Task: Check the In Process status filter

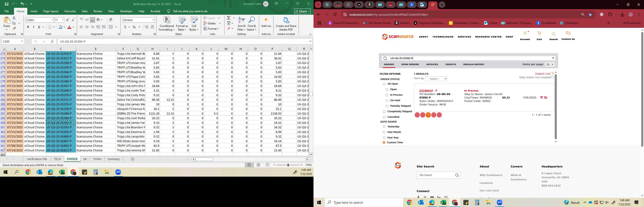Action: pos(387,95)
